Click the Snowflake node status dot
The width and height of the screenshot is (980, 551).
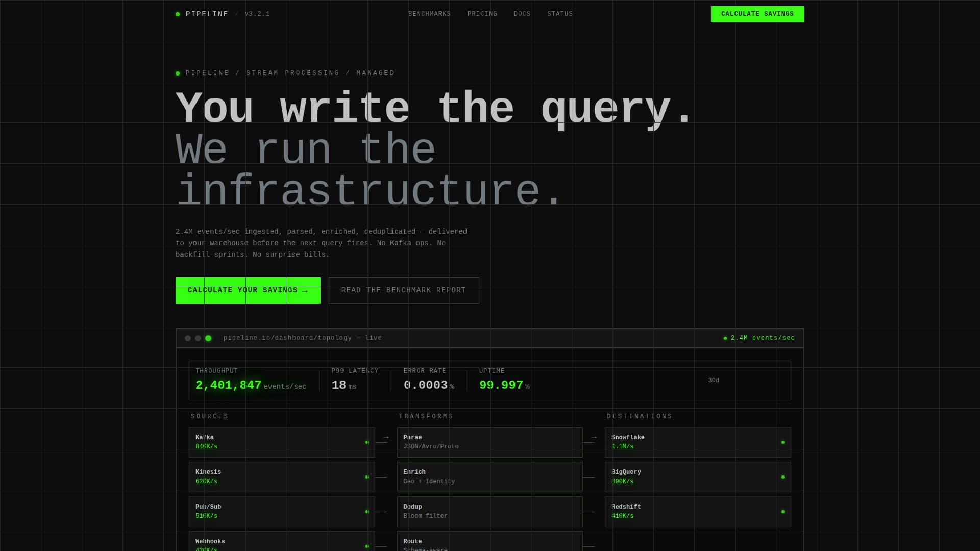click(x=783, y=442)
